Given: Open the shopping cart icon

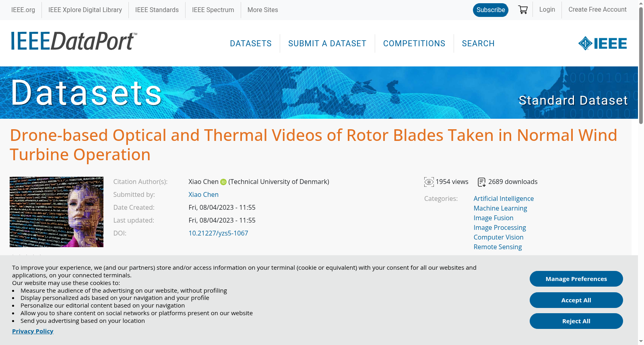Looking at the screenshot, I should click(x=523, y=10).
